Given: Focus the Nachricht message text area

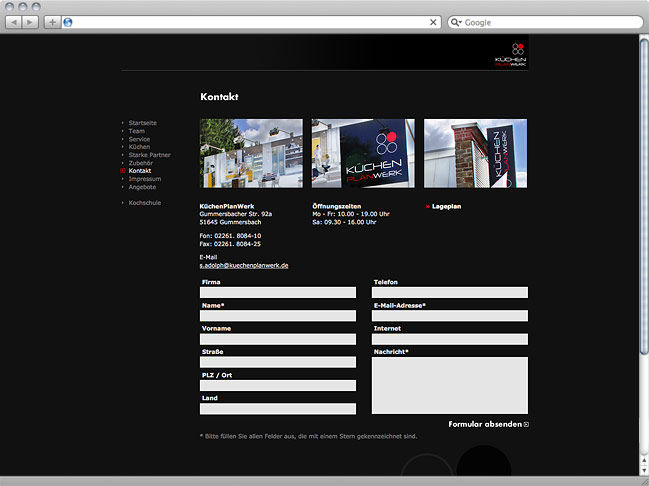Looking at the screenshot, I should coord(449,385).
